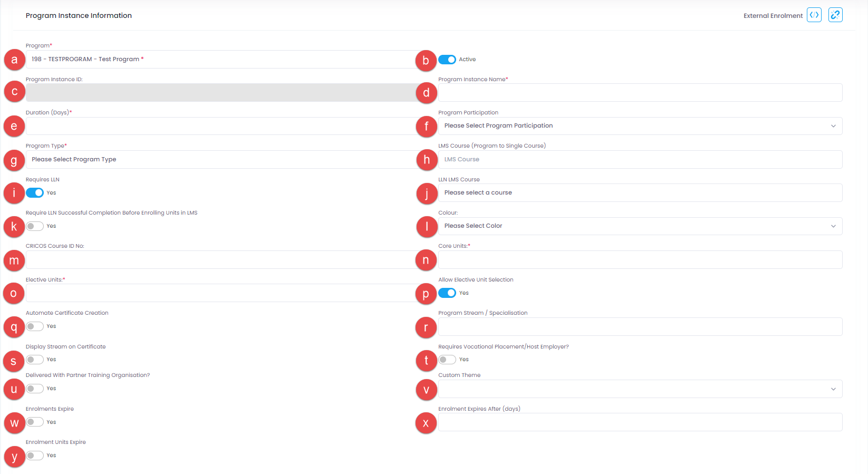Select the CRICOS Course ID No field
The height and width of the screenshot is (474, 868).
click(x=221, y=260)
